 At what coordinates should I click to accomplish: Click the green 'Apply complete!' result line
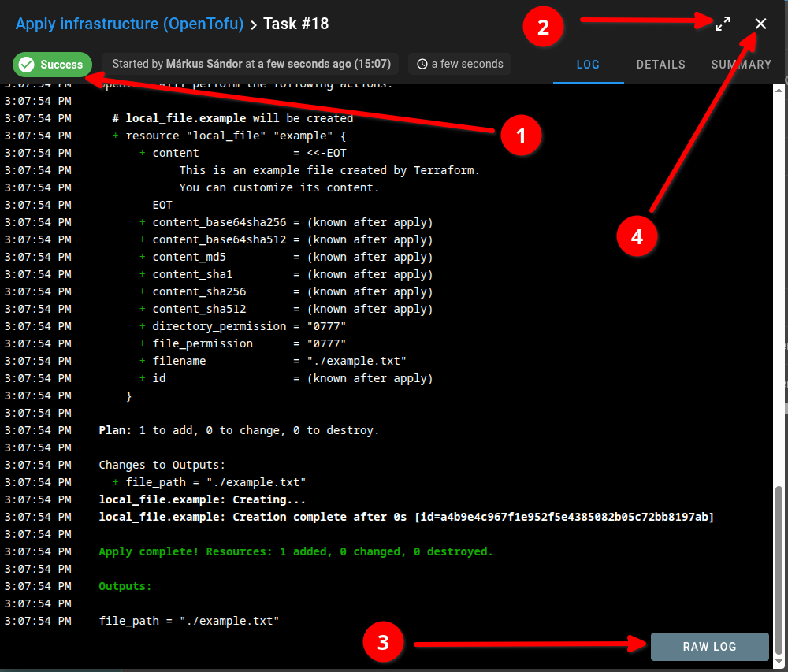pos(296,551)
